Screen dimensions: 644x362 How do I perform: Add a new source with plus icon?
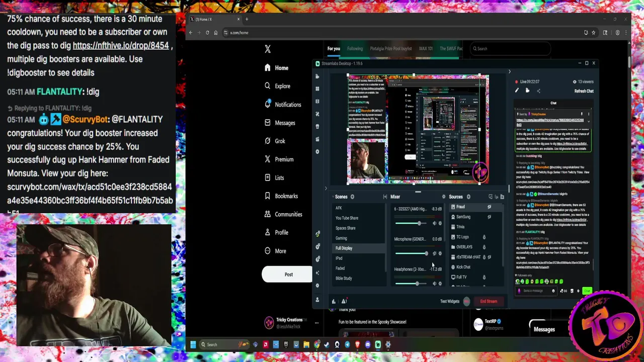pyautogui.click(x=468, y=197)
